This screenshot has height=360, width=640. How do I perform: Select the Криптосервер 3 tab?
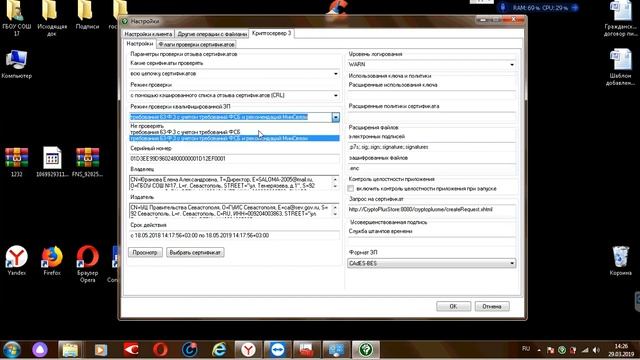[x=271, y=33]
